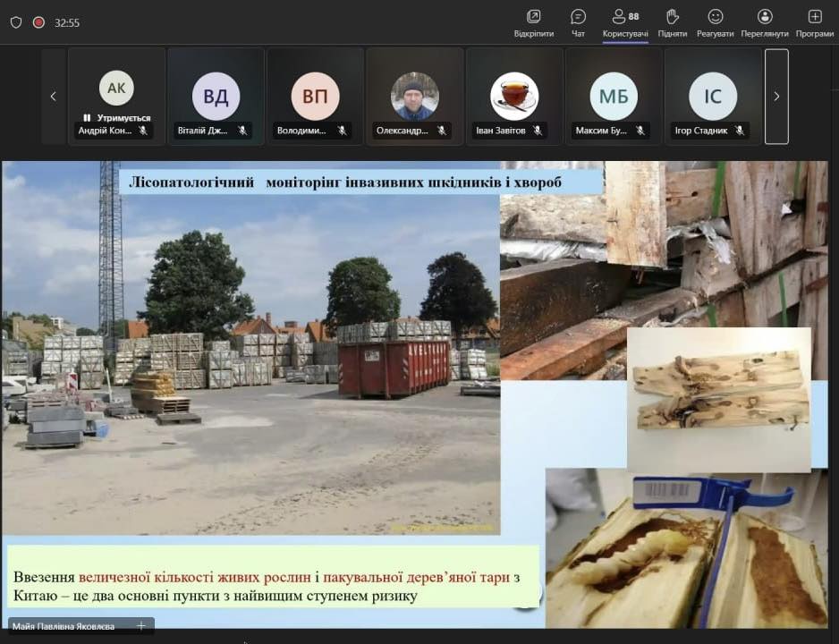Viewport: 839px width, 644px height.
Task: Click the icon beside the presenter name
Action: pos(140,626)
